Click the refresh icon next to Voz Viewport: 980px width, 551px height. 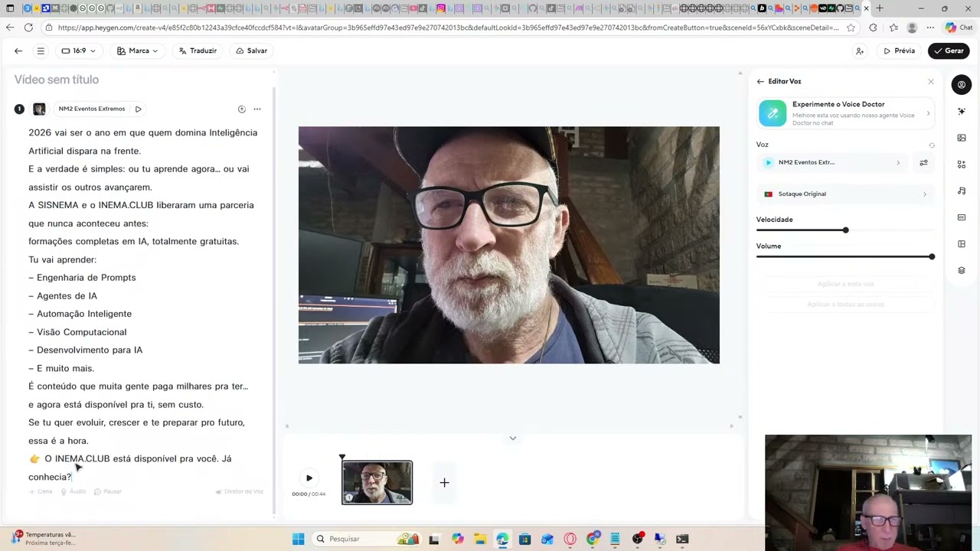click(x=932, y=145)
